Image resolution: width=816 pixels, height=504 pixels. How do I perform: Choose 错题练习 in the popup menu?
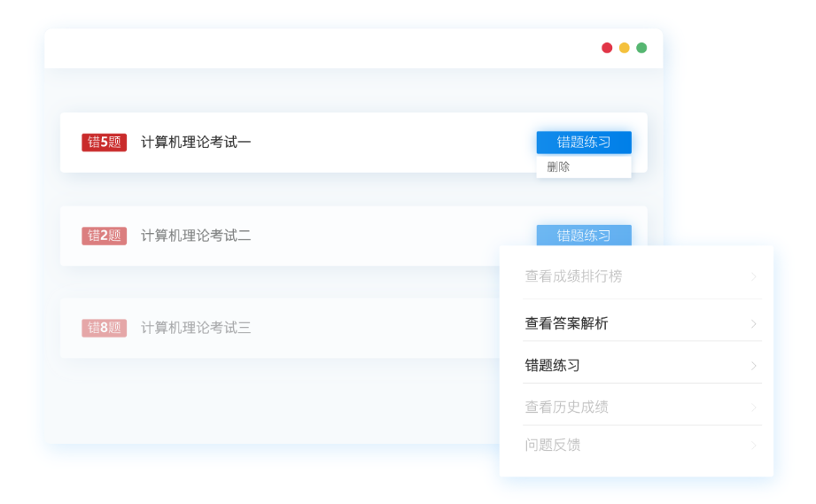552,365
